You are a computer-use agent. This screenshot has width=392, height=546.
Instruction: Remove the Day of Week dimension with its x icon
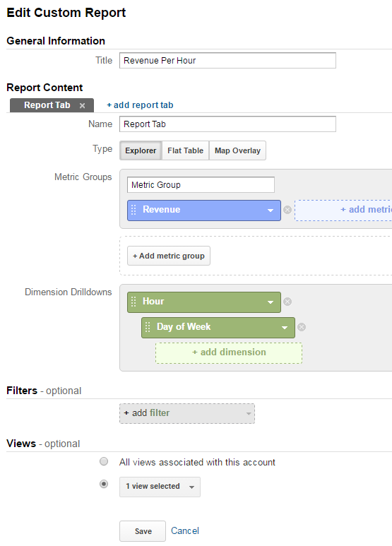[302, 327]
